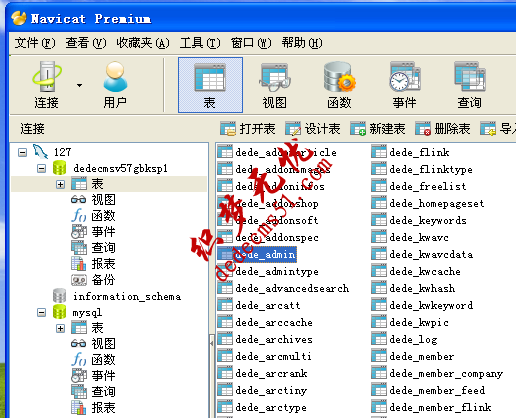Select the dede_arctype table
The width and height of the screenshot is (516, 418).
[262, 408]
